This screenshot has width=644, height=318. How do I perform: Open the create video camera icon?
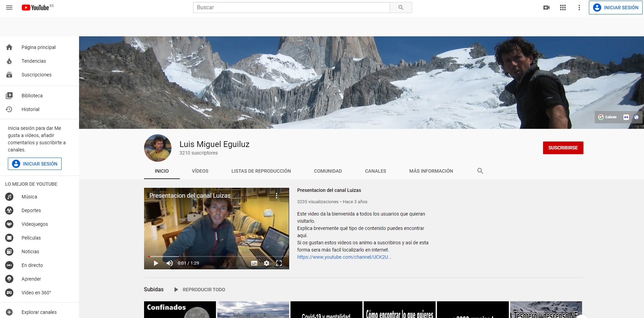[546, 8]
